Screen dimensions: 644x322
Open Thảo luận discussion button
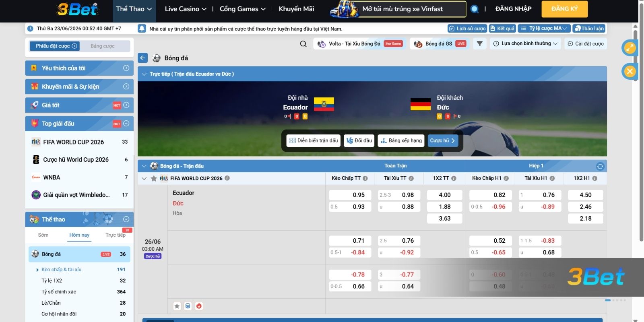[x=589, y=29]
